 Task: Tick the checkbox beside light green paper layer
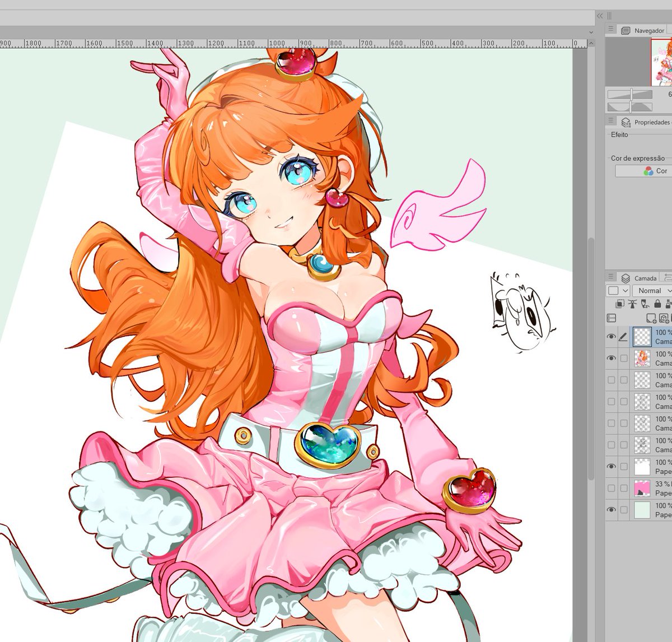[x=624, y=510]
